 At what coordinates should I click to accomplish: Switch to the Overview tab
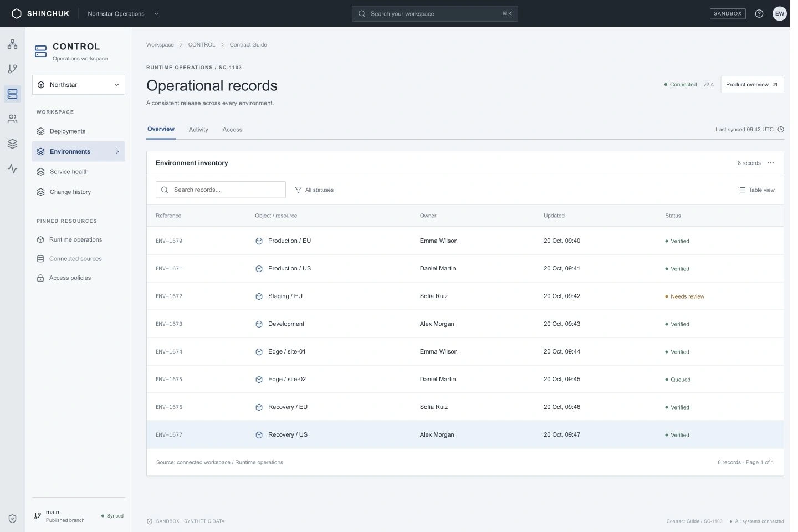[161, 129]
